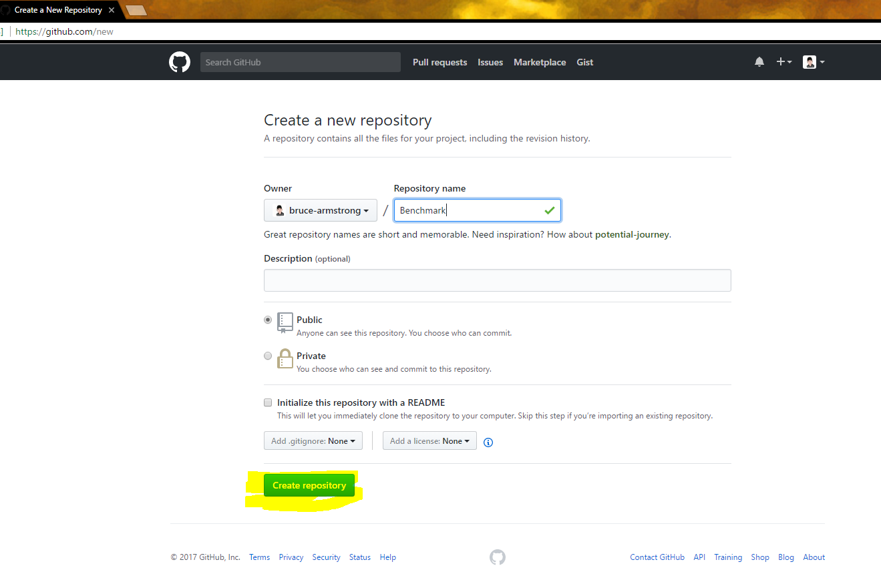Open the Help footer link
The width and height of the screenshot is (881, 588).
click(x=388, y=557)
